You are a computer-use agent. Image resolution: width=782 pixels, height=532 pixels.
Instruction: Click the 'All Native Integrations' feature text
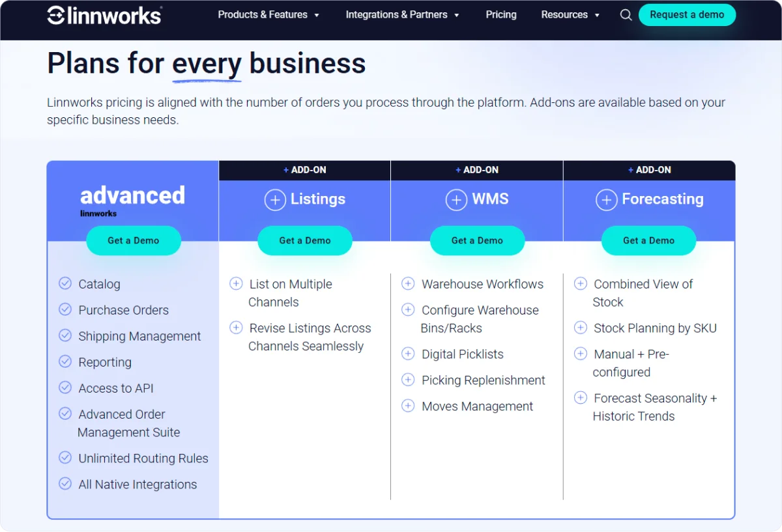point(138,484)
